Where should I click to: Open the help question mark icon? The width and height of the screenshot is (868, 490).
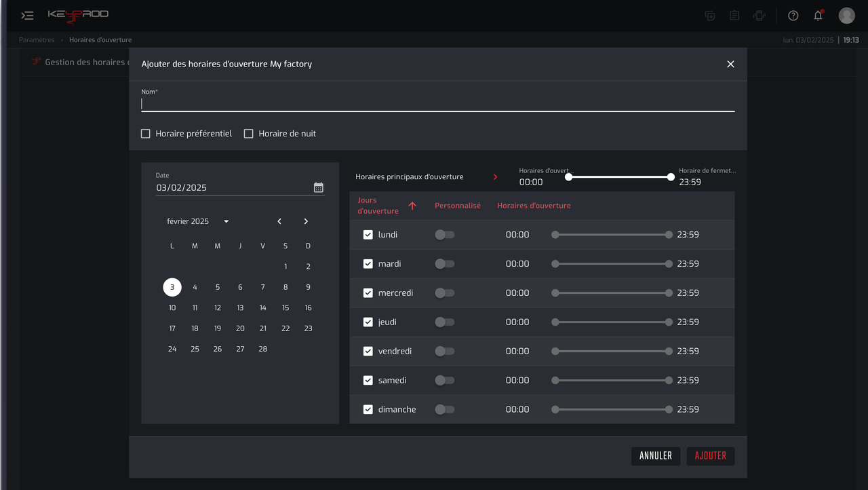click(793, 16)
